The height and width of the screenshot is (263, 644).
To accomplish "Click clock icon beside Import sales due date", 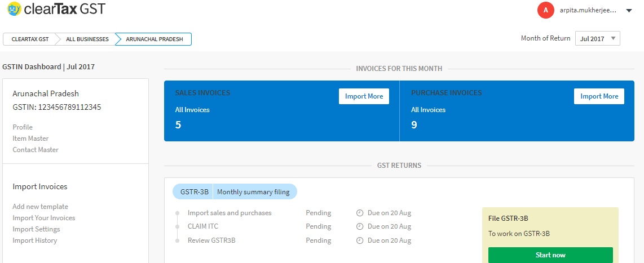I will click(360, 213).
